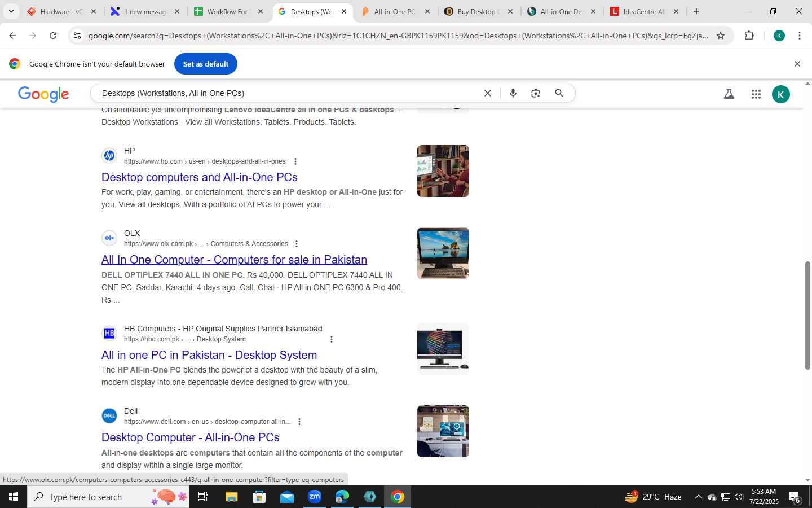Viewport: 812px width, 508px height.
Task: Show hidden system tray icons
Action: pyautogui.click(x=698, y=497)
